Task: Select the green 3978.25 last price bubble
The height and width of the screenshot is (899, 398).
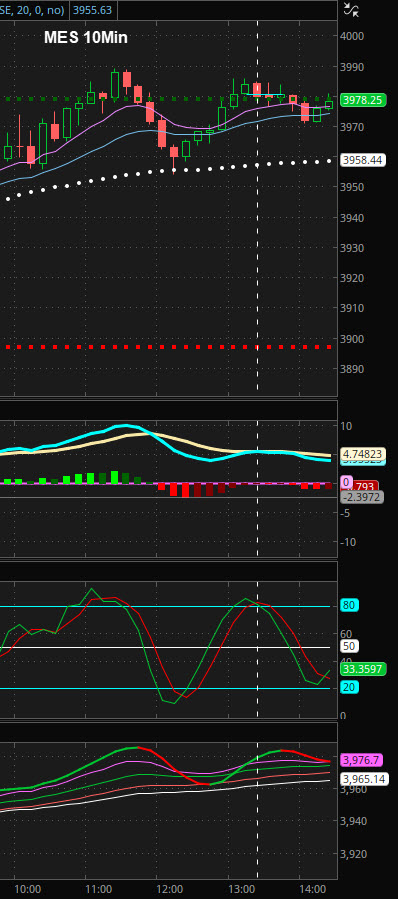Action: (x=362, y=100)
